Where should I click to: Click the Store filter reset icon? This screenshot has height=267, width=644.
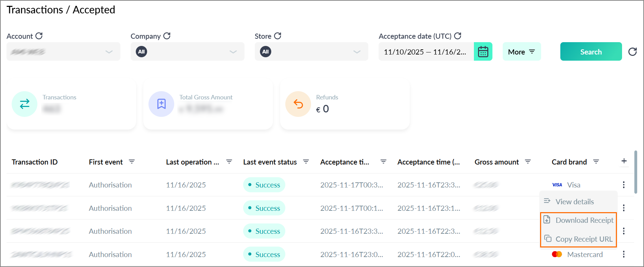pos(278,36)
